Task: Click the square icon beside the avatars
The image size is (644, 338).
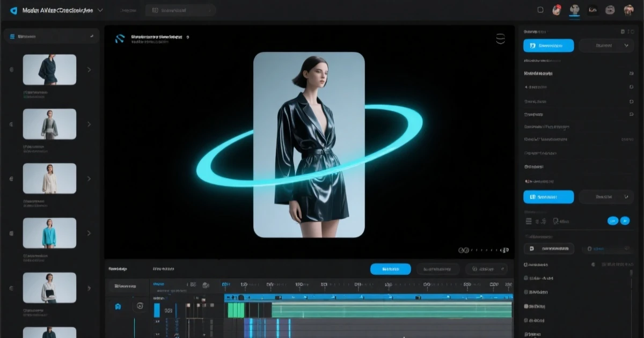Action: pos(540,10)
